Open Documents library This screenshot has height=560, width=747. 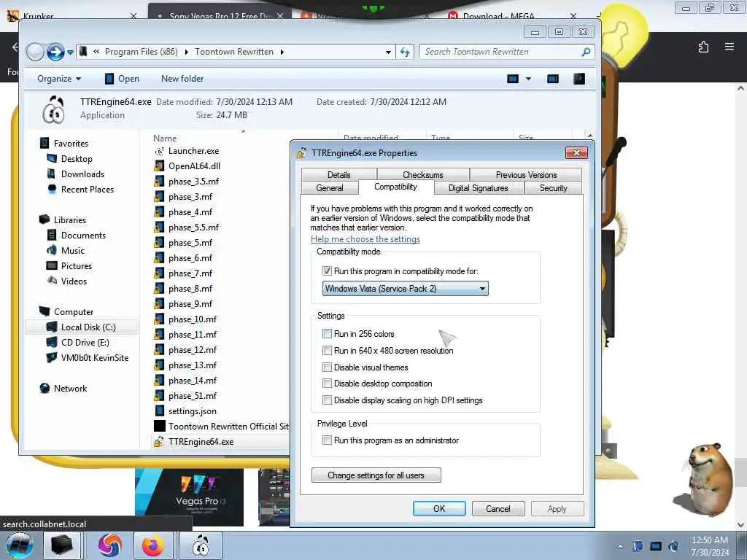click(x=76, y=236)
